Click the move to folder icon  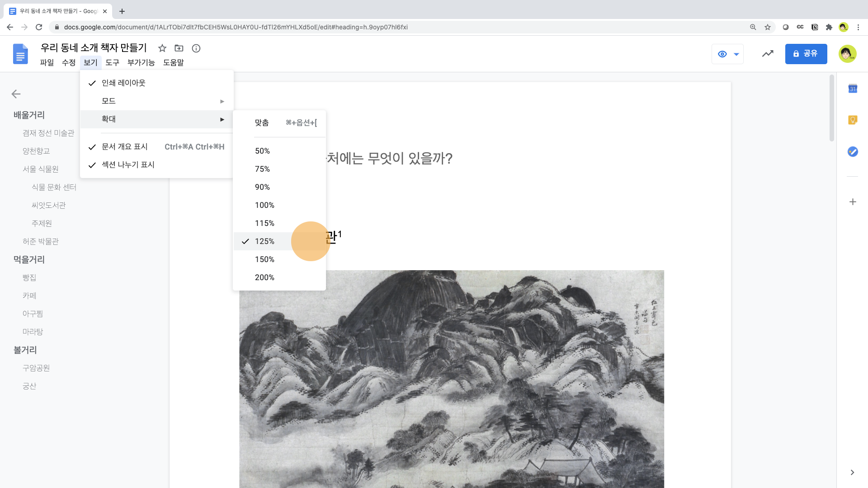coord(179,48)
